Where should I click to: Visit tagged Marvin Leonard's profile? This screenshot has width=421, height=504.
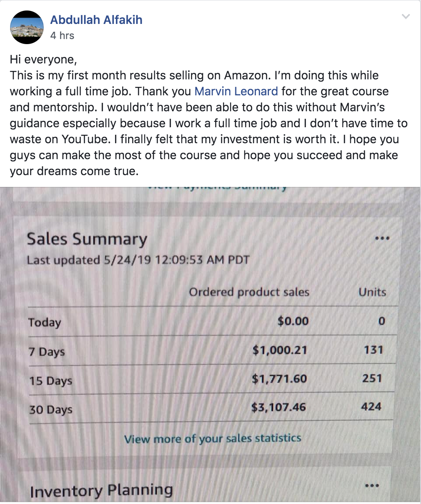pos(237,91)
